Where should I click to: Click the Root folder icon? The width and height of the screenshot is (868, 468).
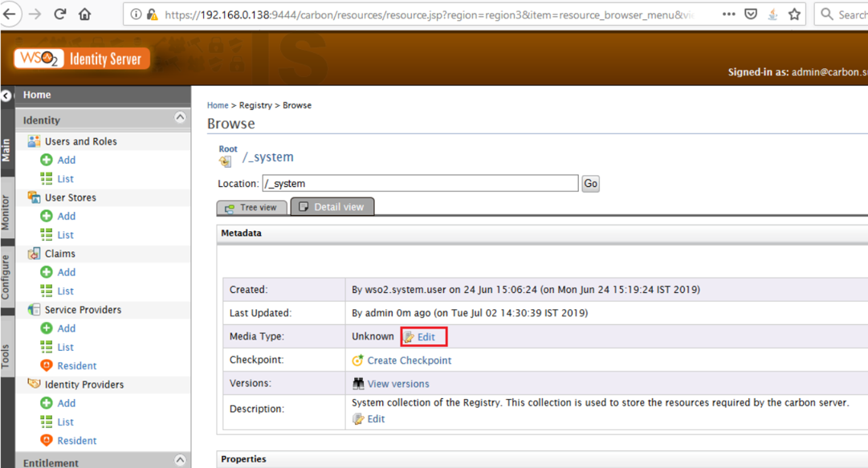click(x=226, y=161)
